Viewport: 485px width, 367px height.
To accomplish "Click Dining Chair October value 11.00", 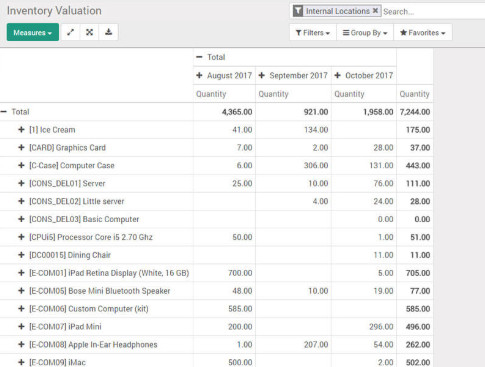I will point(383,255).
